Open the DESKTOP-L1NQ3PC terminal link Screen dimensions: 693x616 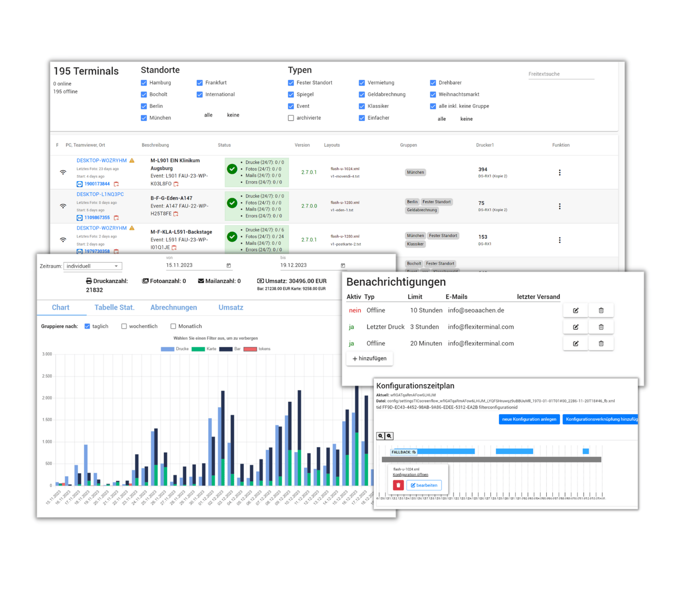tap(100, 194)
